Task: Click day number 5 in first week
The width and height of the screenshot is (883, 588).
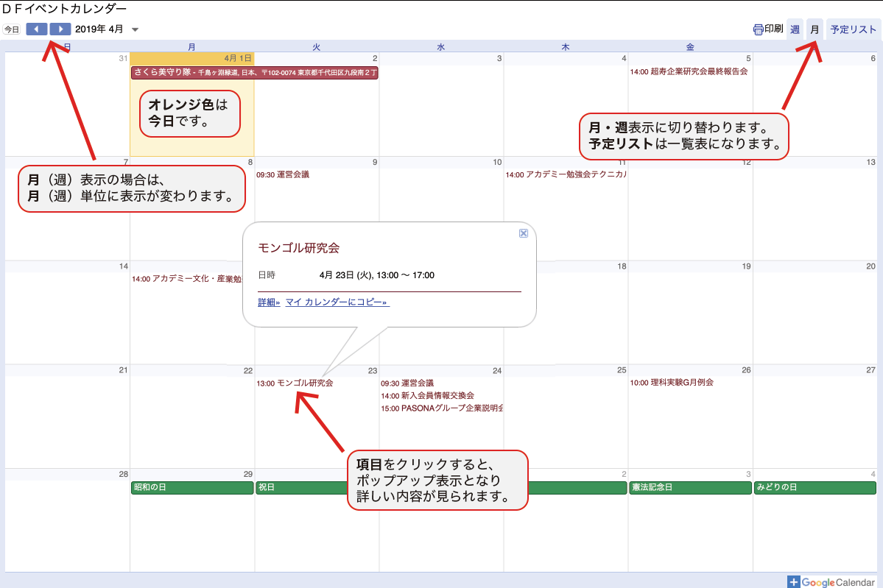Action: point(747,59)
